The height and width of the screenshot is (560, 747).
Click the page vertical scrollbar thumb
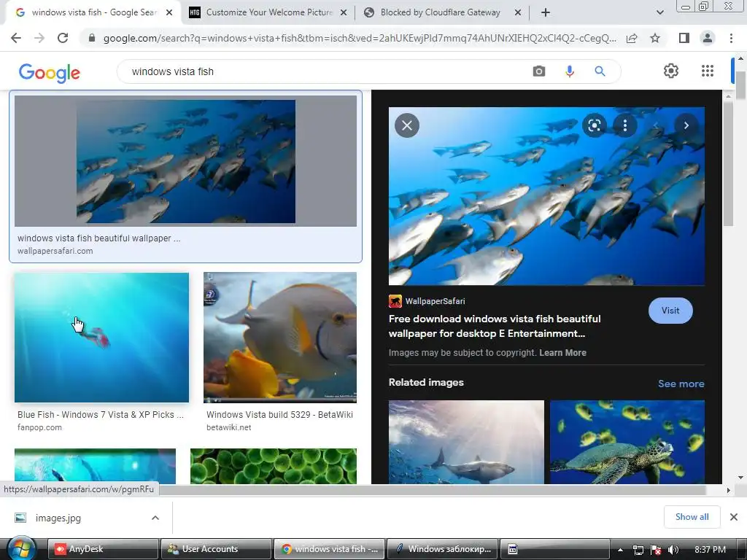click(x=740, y=85)
